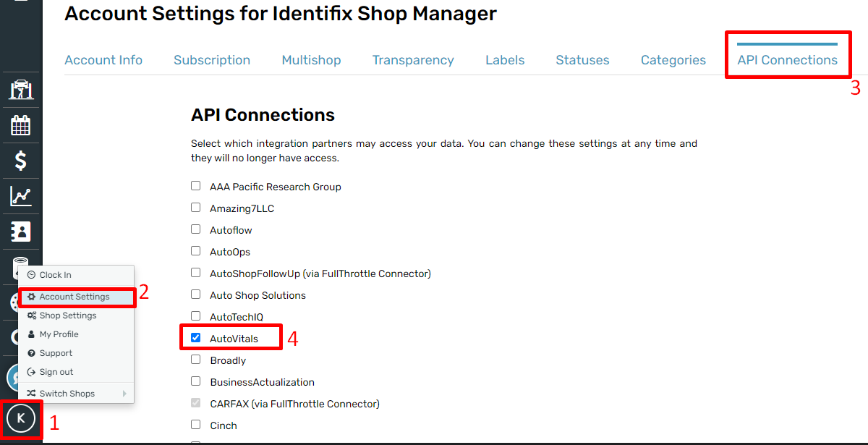868x445 pixels.
Task: Click the double-gear icon beside Shop Settings
Action: (31, 315)
